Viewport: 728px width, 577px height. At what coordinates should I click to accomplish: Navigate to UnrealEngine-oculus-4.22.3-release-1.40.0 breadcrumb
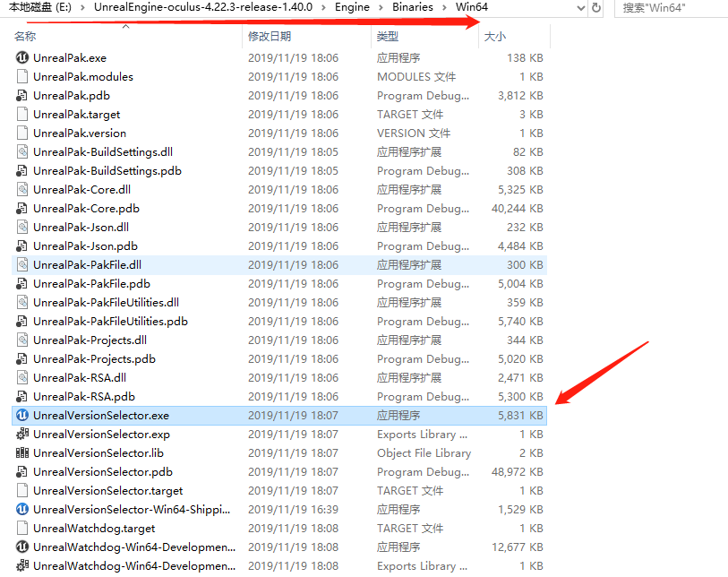point(203,7)
